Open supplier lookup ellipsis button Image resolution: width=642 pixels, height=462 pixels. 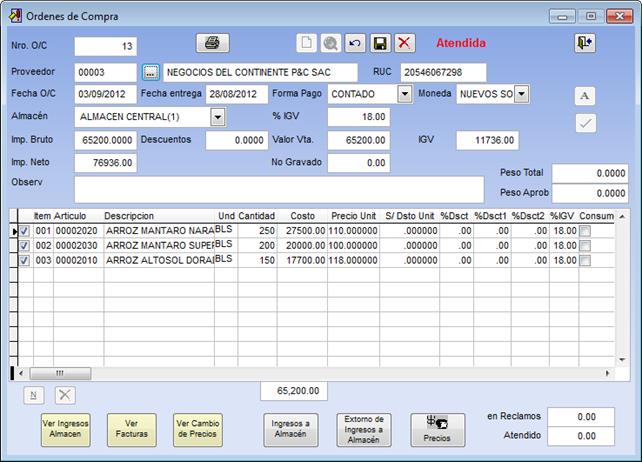(151, 72)
